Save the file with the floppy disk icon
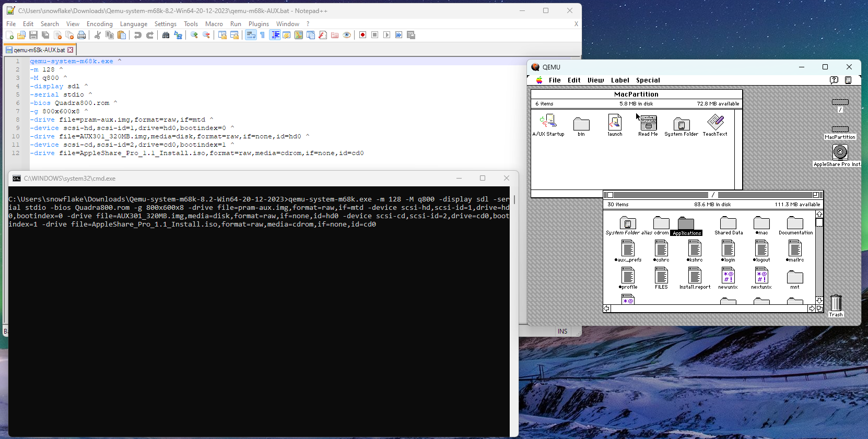 coord(33,35)
